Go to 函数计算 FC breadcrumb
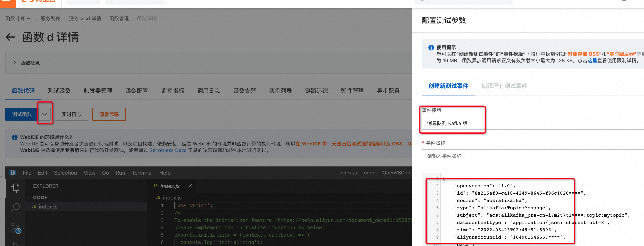This screenshot has width=644, height=246. 19,19
